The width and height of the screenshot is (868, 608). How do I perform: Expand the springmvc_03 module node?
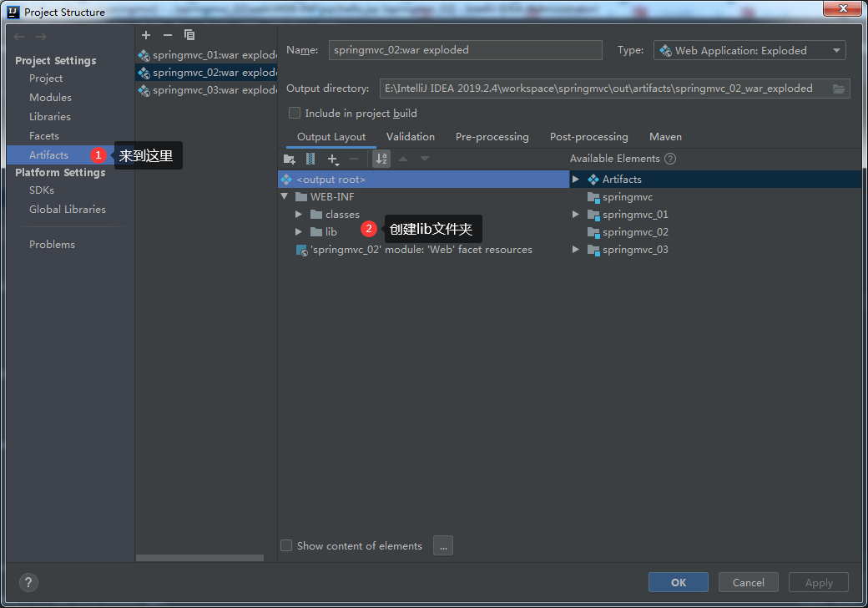[576, 250]
